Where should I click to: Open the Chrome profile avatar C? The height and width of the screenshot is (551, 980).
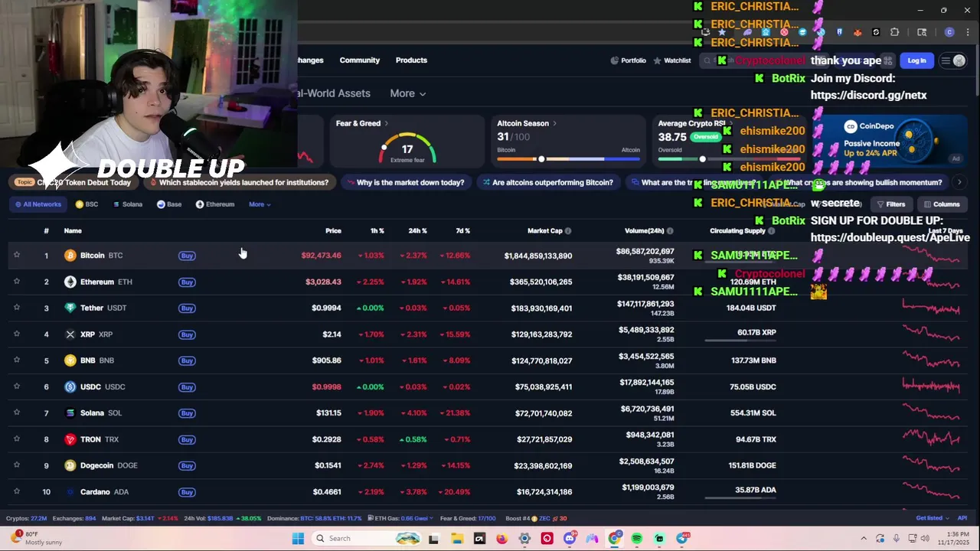click(x=949, y=32)
